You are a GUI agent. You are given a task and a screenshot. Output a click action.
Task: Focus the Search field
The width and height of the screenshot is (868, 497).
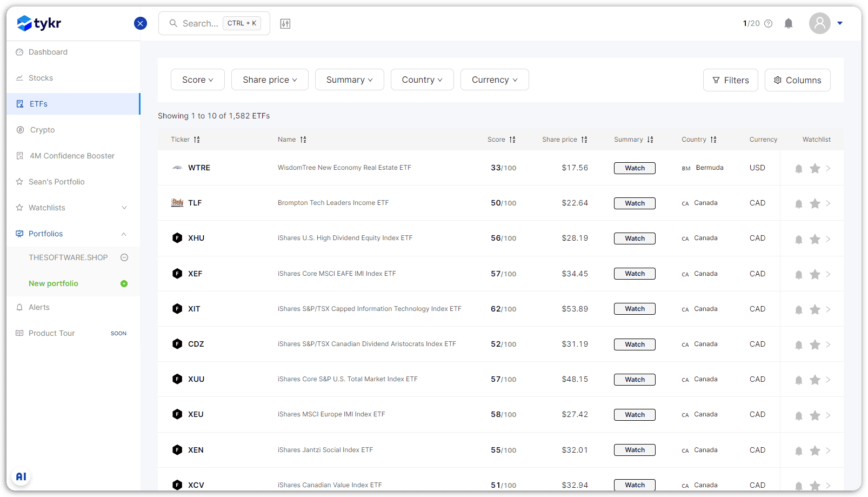click(x=214, y=23)
